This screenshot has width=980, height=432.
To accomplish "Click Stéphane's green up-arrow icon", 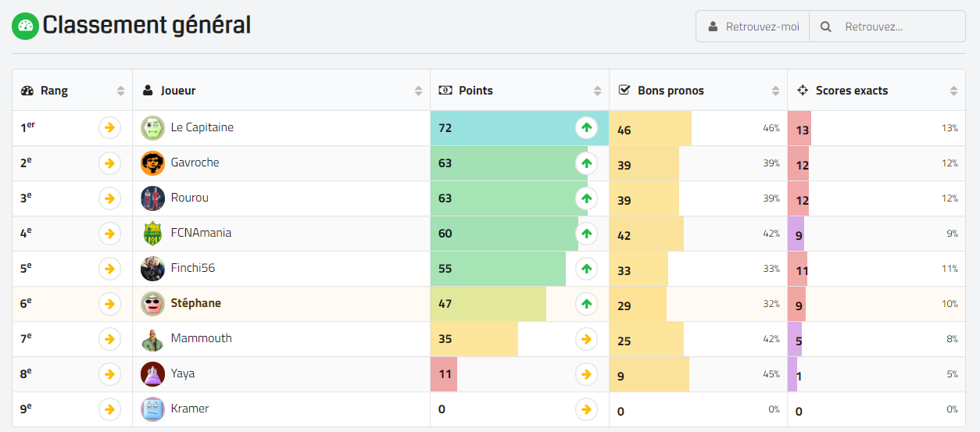I will click(x=586, y=304).
